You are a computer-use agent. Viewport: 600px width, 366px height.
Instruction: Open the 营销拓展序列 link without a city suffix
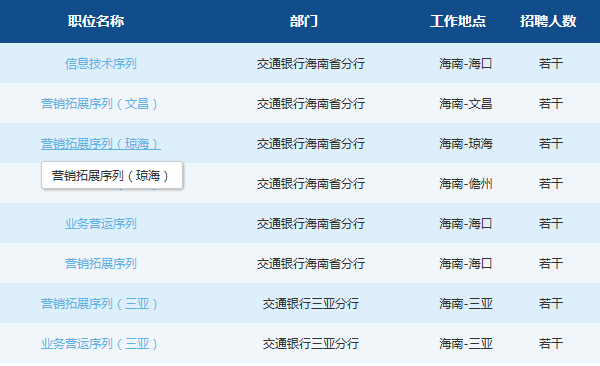[101, 264]
